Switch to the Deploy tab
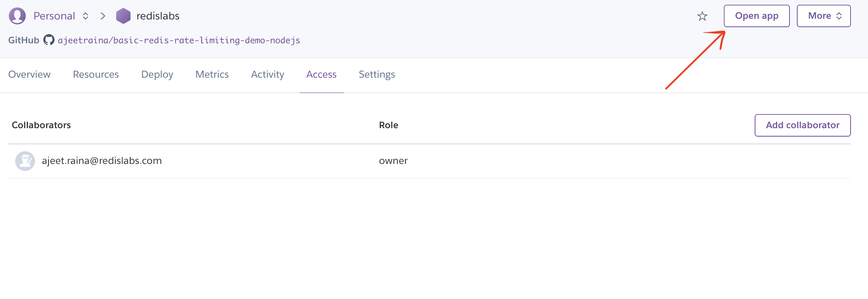868x299 pixels. click(157, 75)
